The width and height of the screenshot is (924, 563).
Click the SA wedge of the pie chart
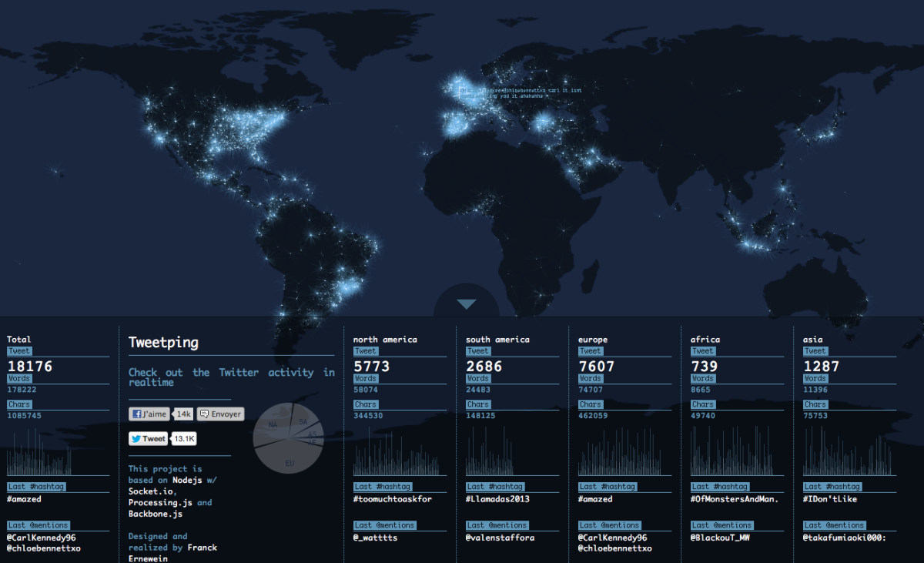tap(303, 422)
